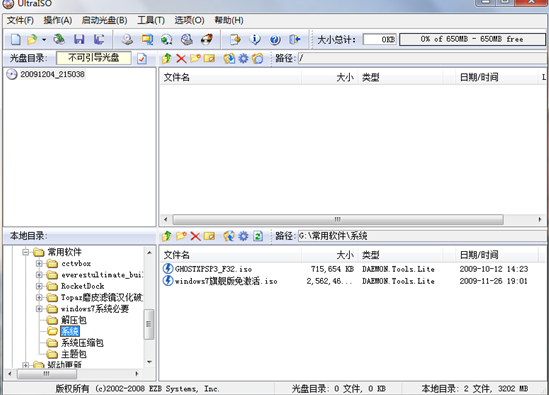The width and height of the screenshot is (549, 395).
Task: Expand the Topaz磨皮滤镜 folder node
Action: [x=39, y=298]
